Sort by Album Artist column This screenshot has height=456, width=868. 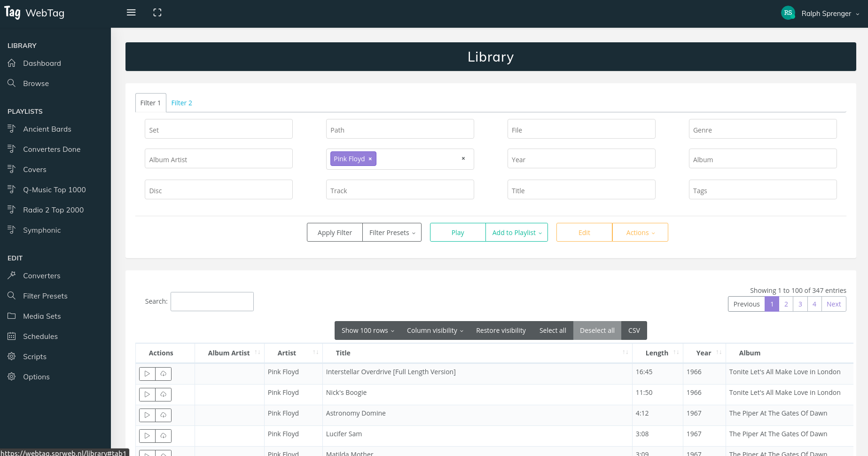point(229,353)
